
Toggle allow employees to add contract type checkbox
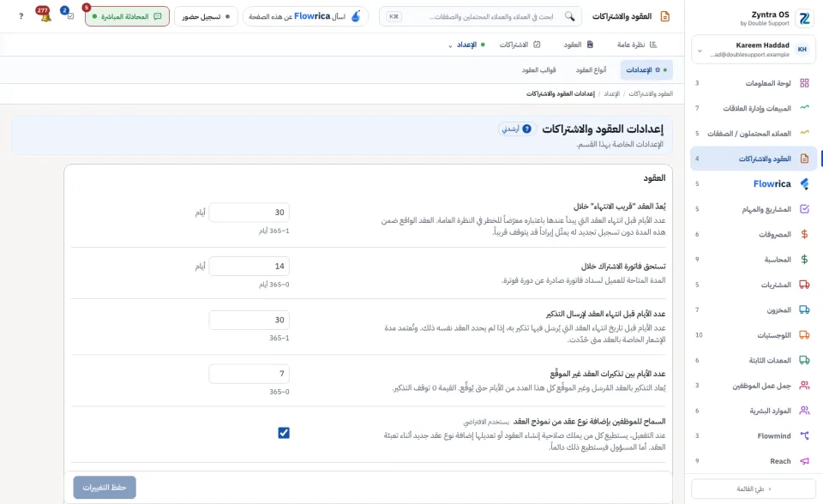tap(284, 433)
